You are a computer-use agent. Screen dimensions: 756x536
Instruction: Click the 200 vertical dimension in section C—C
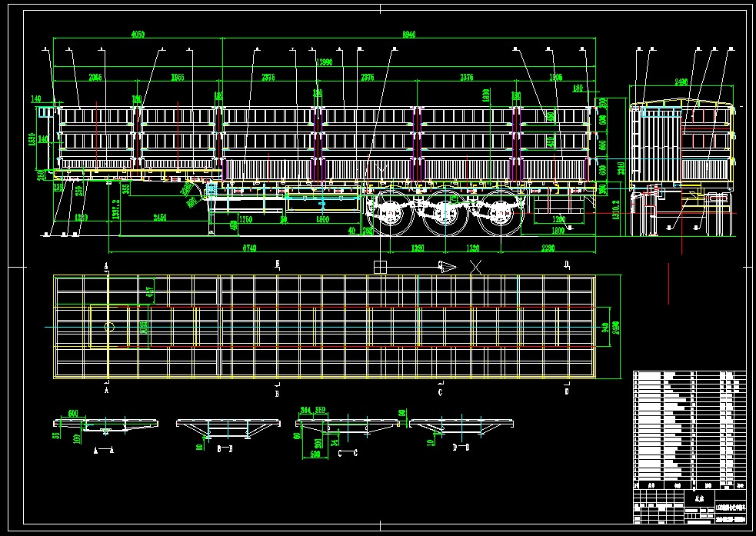[318, 443]
